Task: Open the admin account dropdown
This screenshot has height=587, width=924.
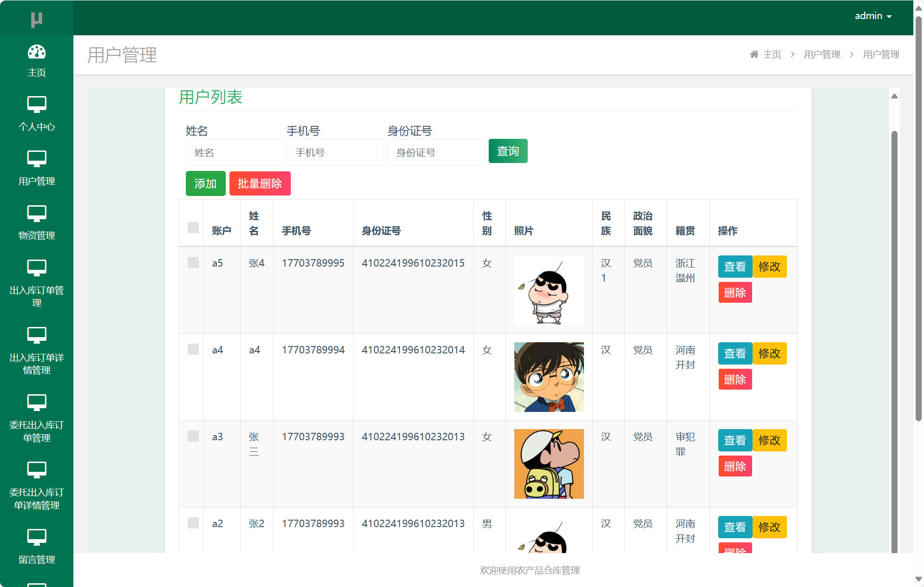Action: [x=872, y=15]
